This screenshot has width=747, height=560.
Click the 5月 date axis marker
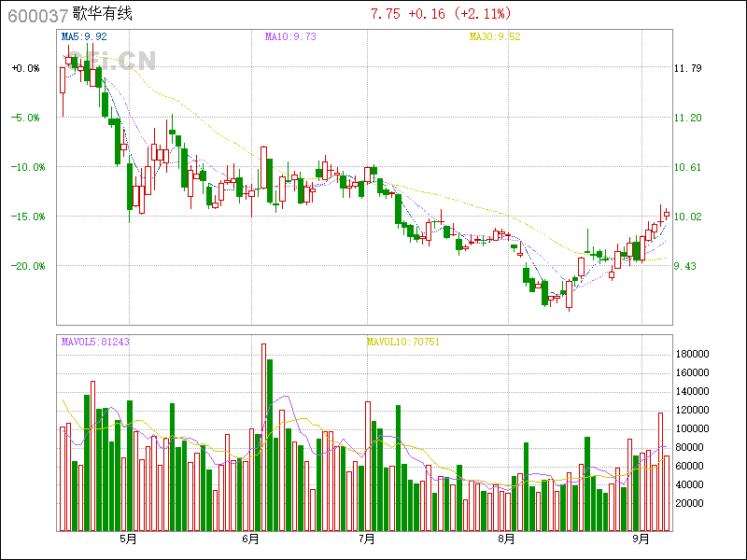128,539
